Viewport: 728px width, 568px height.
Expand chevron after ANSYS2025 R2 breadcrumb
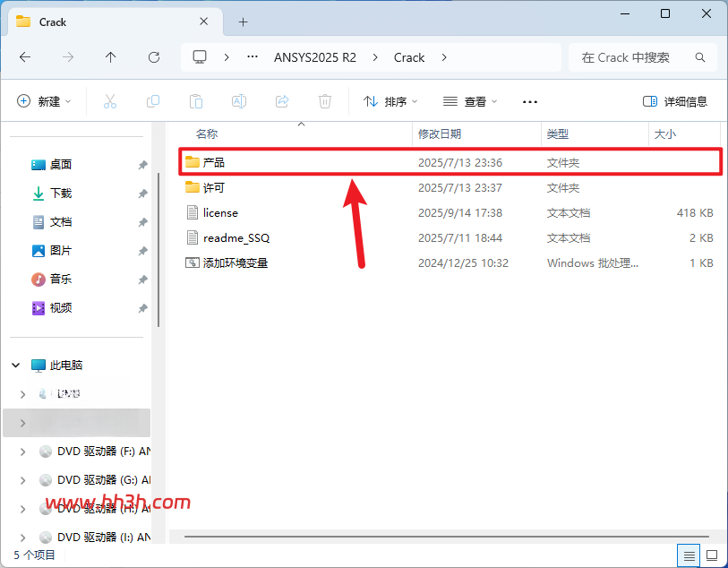click(375, 57)
